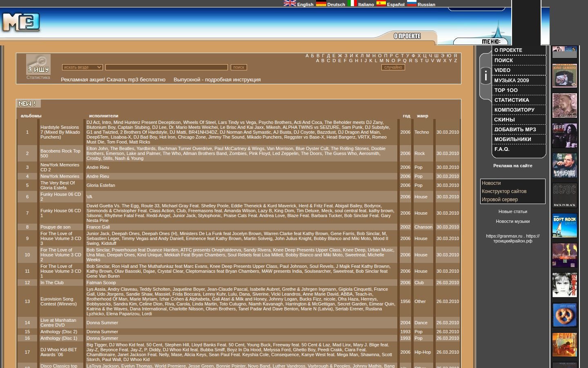Click the 'Hip-Hop' genre link

point(423,352)
